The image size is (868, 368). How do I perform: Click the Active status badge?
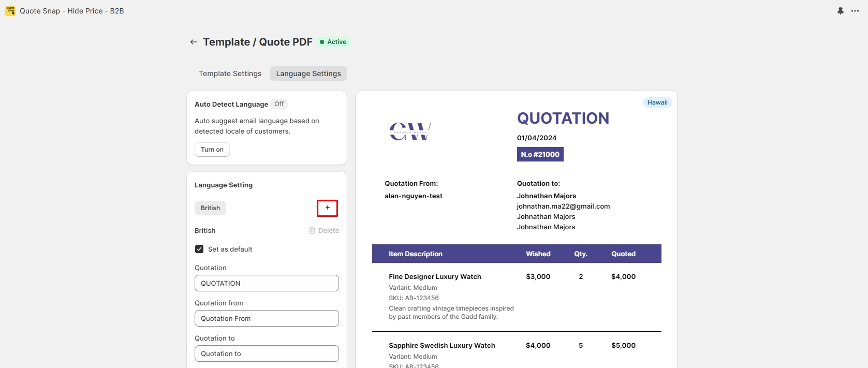point(333,42)
